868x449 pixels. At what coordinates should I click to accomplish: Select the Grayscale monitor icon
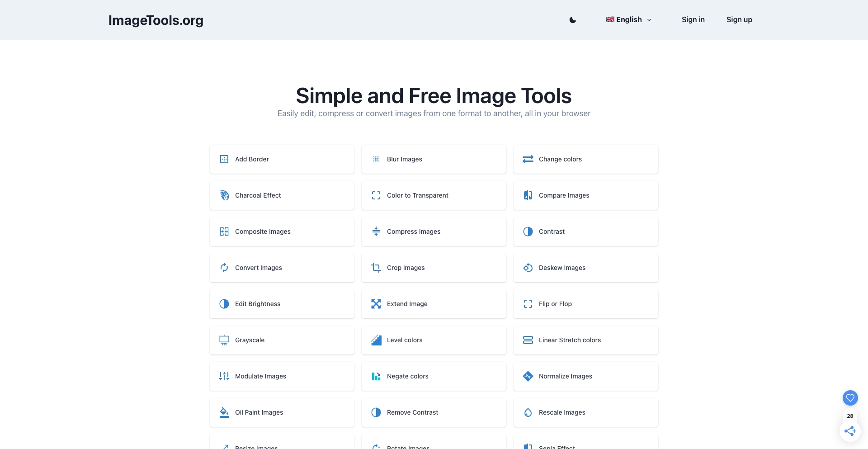click(224, 340)
